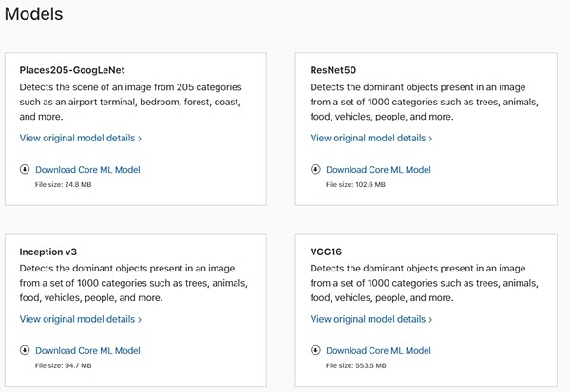Image resolution: width=569 pixels, height=392 pixels.
Task: Click the 'File size: 24.8 MB' label
Action: point(63,184)
